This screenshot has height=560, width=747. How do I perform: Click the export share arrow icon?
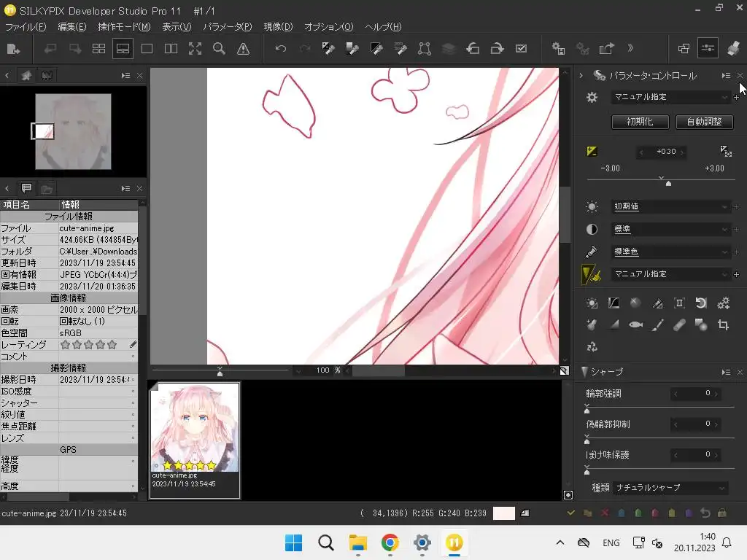(606, 49)
